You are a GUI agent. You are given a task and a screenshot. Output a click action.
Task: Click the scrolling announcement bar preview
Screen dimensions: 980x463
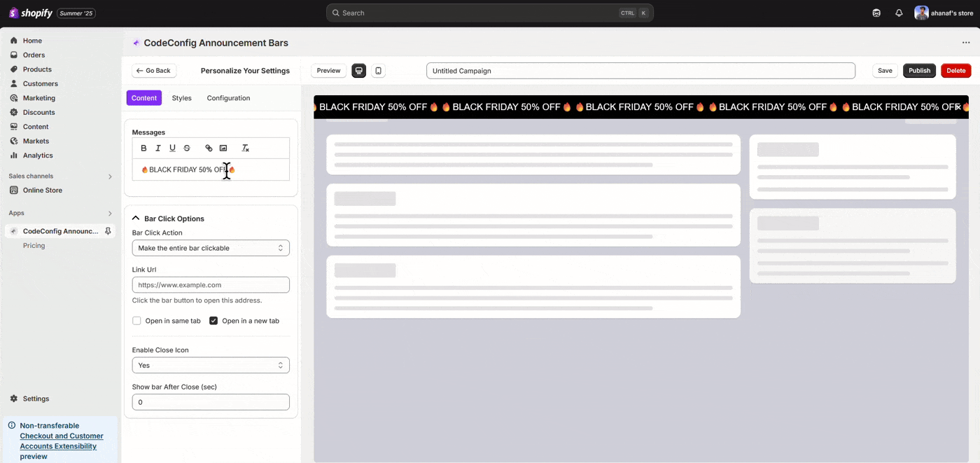click(x=641, y=107)
